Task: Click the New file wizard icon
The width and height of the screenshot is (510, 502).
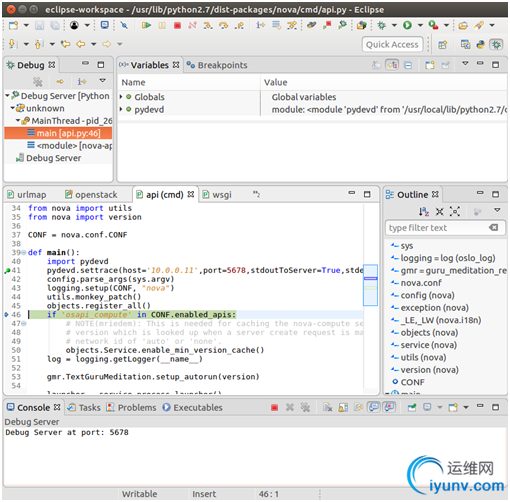Action: [x=13, y=25]
